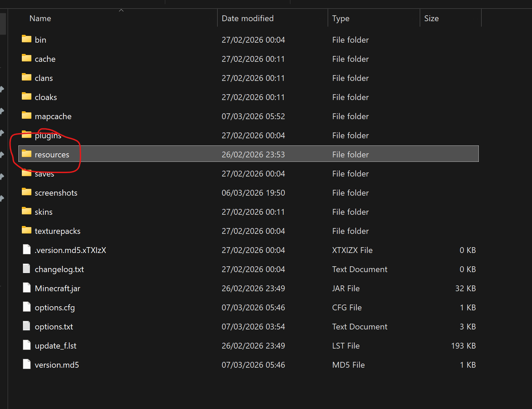Select the options.cfg file icon
This screenshot has height=409, width=532.
(27, 307)
